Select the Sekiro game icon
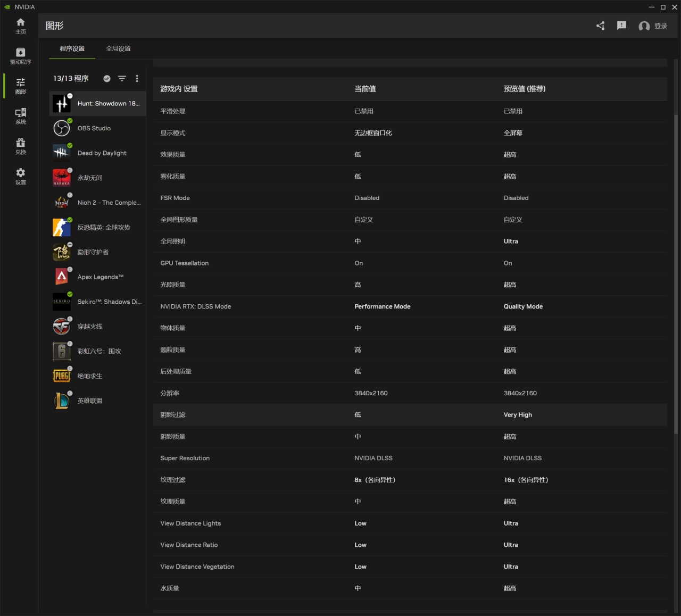The image size is (681, 616). (62, 302)
